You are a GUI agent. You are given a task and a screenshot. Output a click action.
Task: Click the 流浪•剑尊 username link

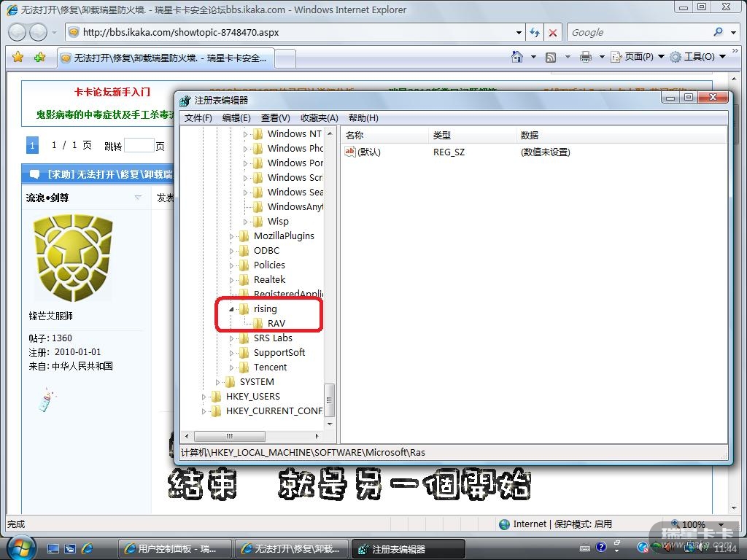point(47,198)
